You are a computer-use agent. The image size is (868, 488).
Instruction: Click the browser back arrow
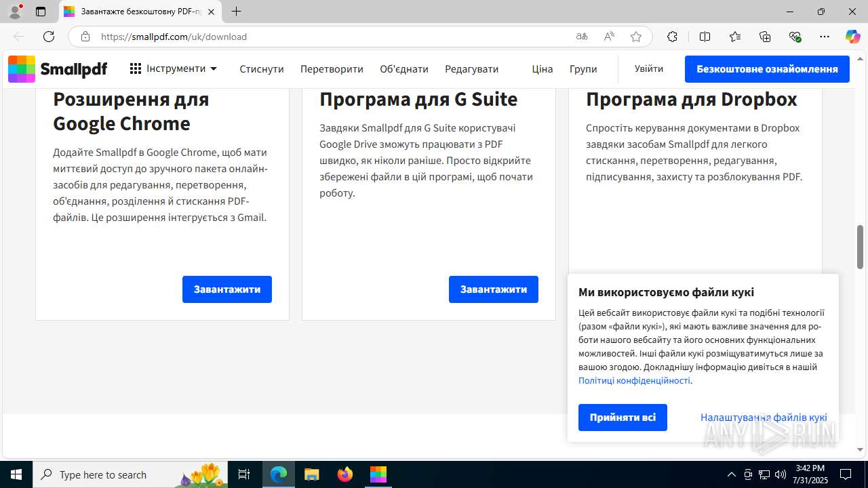[x=19, y=37]
